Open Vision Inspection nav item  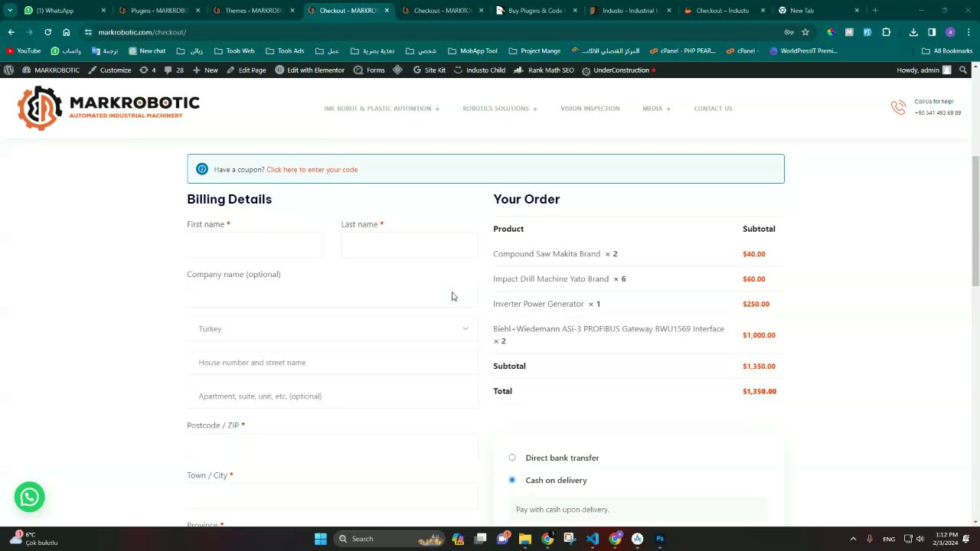point(590,109)
